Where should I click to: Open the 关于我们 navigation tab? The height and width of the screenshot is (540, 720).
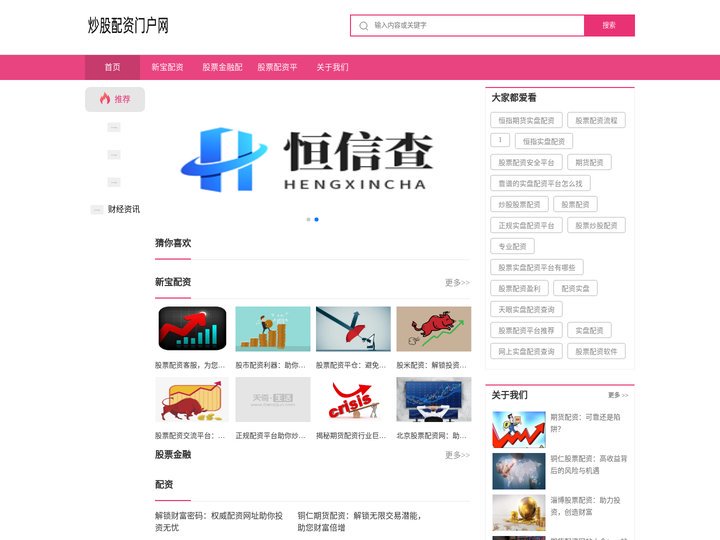pos(332,67)
